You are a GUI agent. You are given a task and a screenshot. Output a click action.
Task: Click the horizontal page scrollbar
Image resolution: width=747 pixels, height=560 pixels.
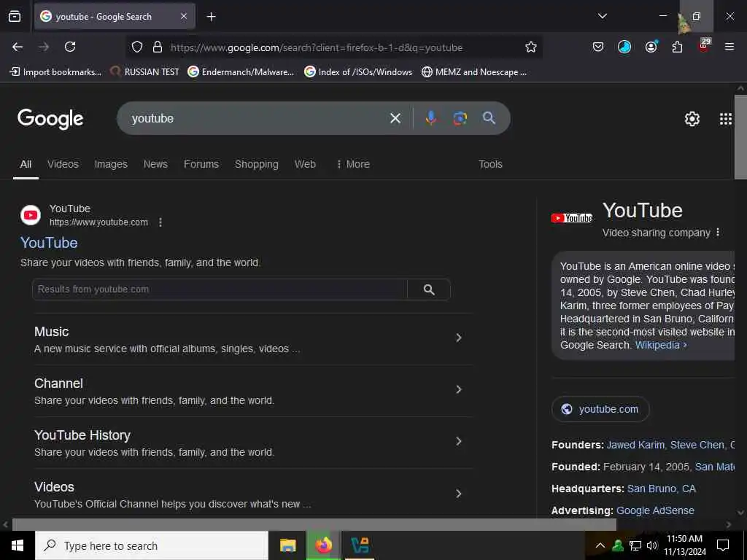point(314,525)
